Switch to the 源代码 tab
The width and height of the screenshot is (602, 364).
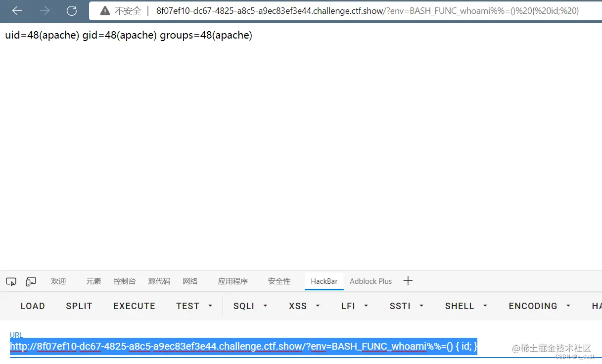coord(159,281)
